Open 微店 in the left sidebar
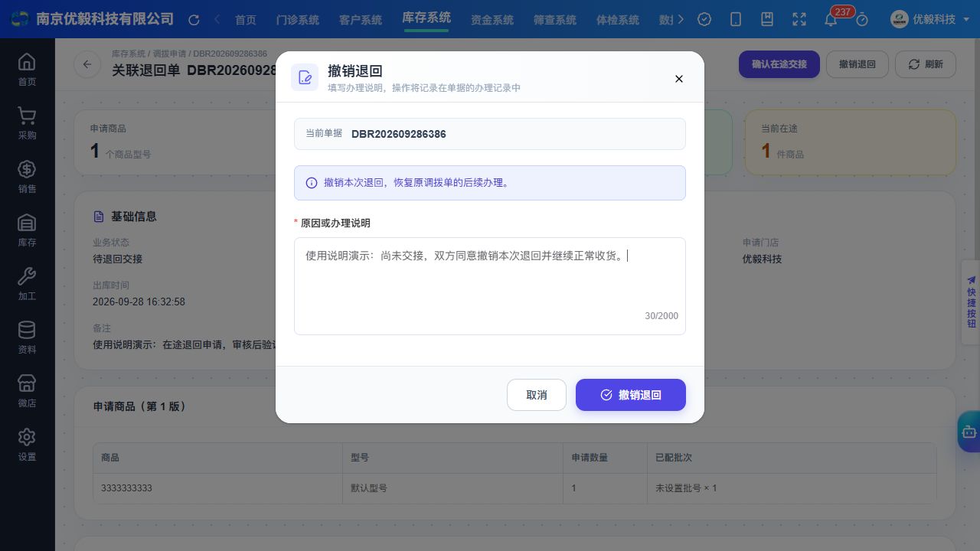Image resolution: width=980 pixels, height=551 pixels. (27, 391)
